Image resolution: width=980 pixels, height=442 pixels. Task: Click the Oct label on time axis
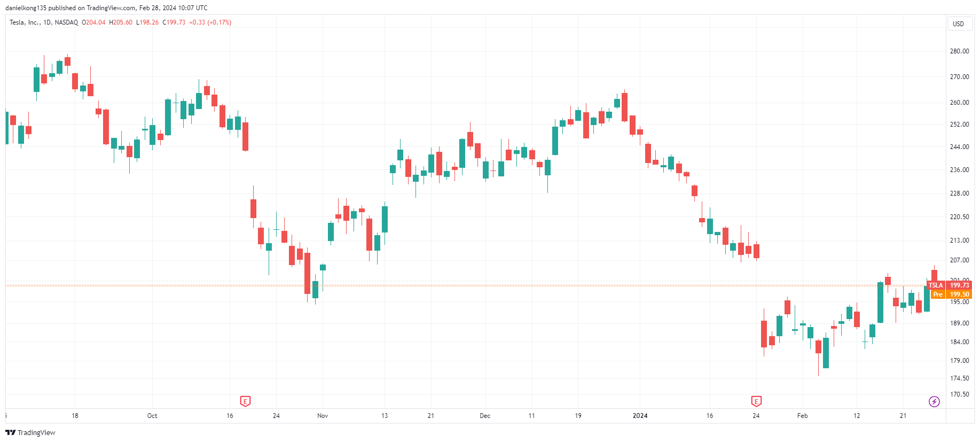pos(152,416)
